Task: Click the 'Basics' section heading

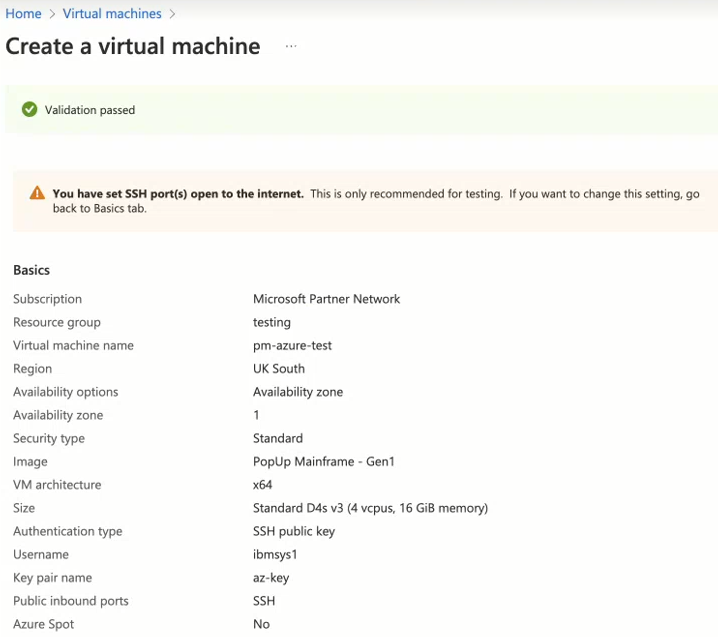Action: 32,270
